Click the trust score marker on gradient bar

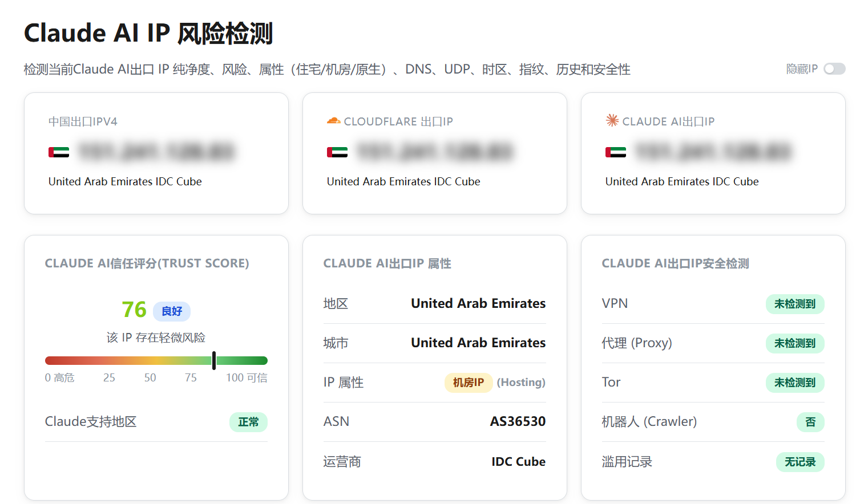214,360
